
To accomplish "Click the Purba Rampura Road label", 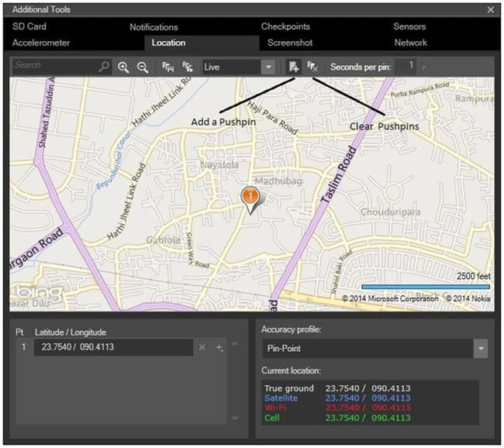I will pos(419,90).
